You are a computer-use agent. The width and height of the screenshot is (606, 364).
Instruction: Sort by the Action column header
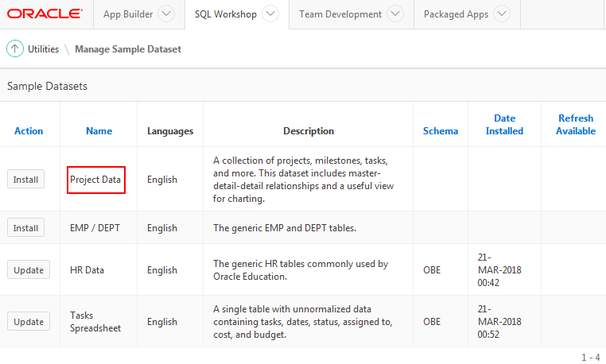(x=29, y=131)
